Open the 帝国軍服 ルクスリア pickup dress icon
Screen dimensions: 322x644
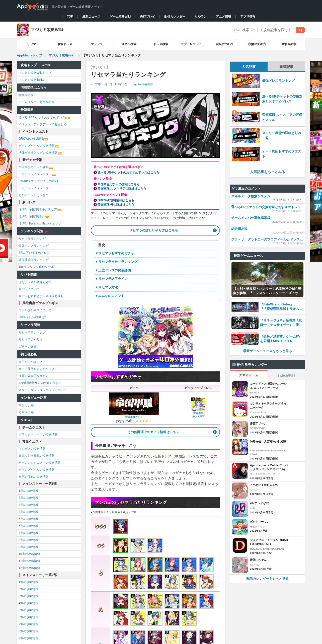[x=198, y=404]
